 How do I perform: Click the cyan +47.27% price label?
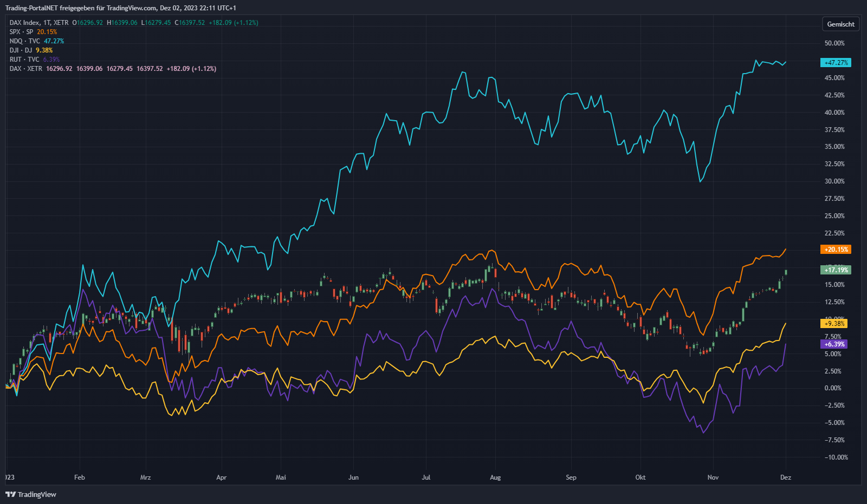[x=836, y=63]
